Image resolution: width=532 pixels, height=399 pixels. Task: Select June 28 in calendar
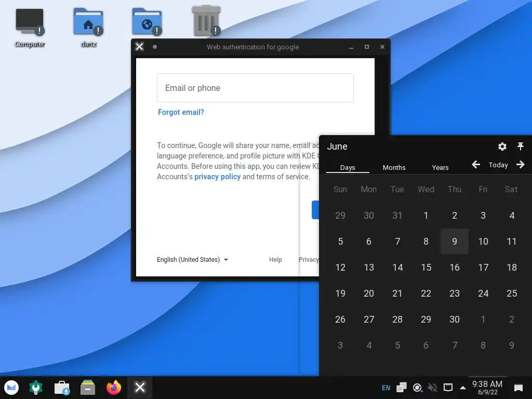click(x=397, y=320)
